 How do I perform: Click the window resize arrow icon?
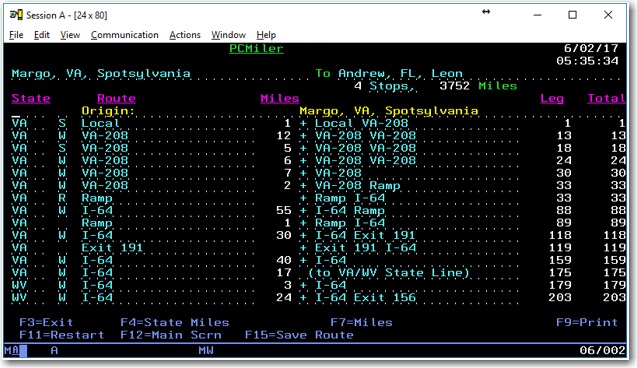486,12
